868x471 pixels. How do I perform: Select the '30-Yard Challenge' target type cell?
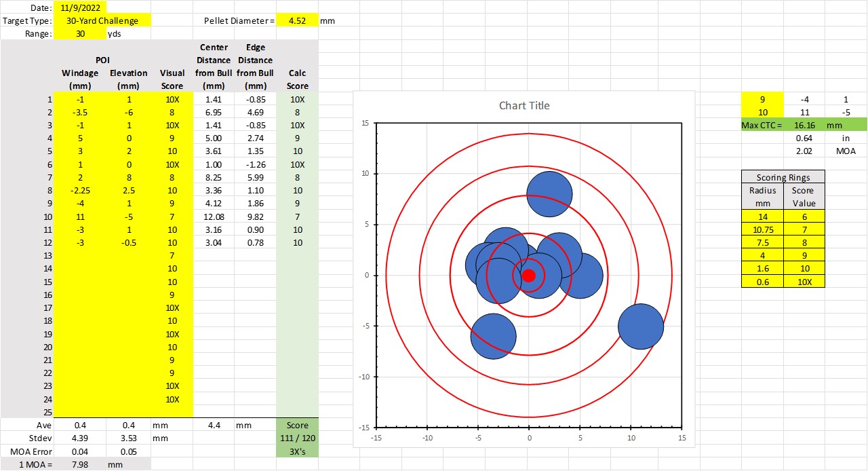pos(102,20)
